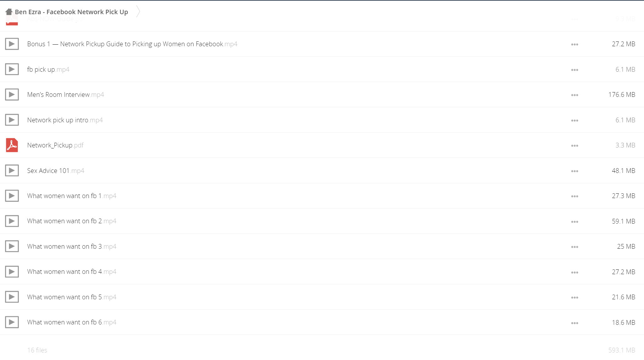Image resolution: width=644 pixels, height=360 pixels.
Task: Open file Network_Pickup.pdf
Action: click(x=55, y=145)
